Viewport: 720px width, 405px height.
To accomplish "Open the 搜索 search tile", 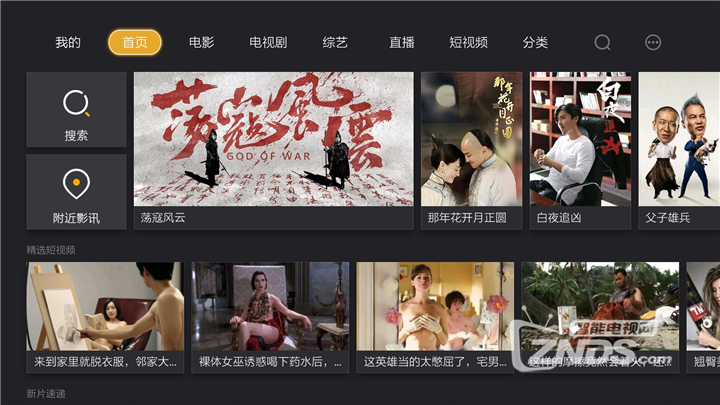I will tap(76, 109).
